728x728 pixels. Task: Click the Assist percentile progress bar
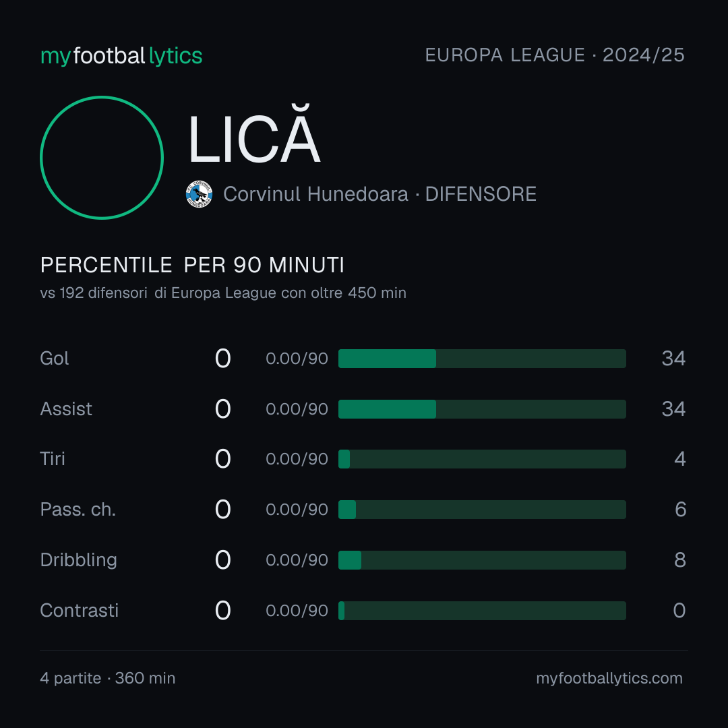pos(482,409)
